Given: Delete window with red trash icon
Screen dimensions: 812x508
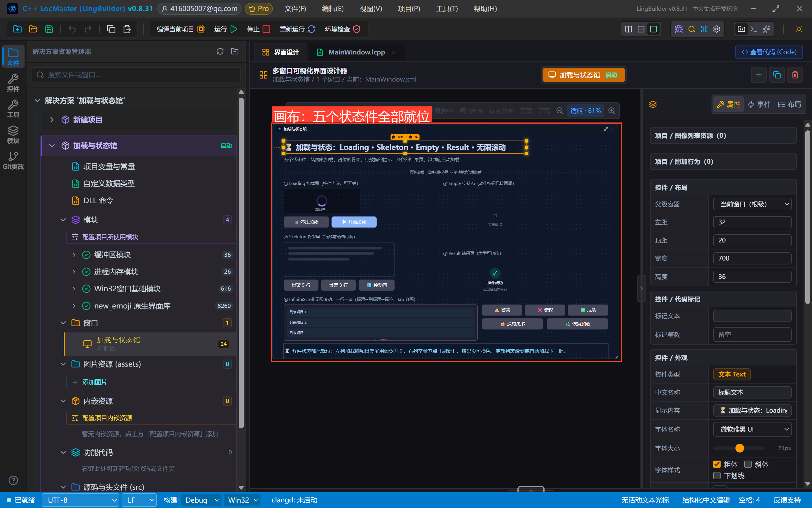Looking at the screenshot, I should 795,75.
